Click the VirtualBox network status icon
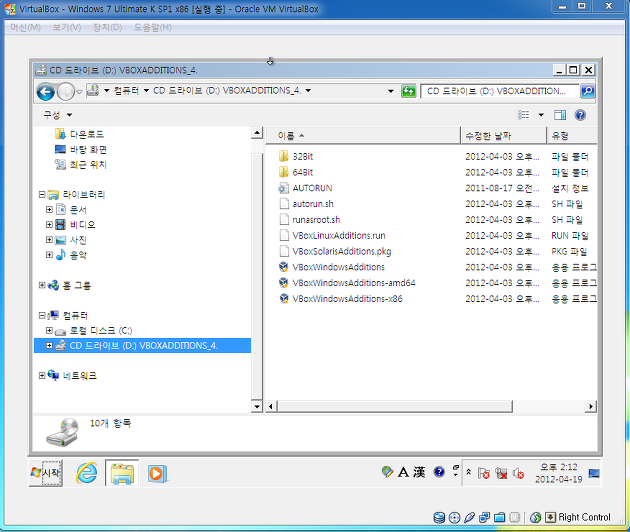Image resolution: width=630 pixels, height=532 pixels. (x=484, y=518)
